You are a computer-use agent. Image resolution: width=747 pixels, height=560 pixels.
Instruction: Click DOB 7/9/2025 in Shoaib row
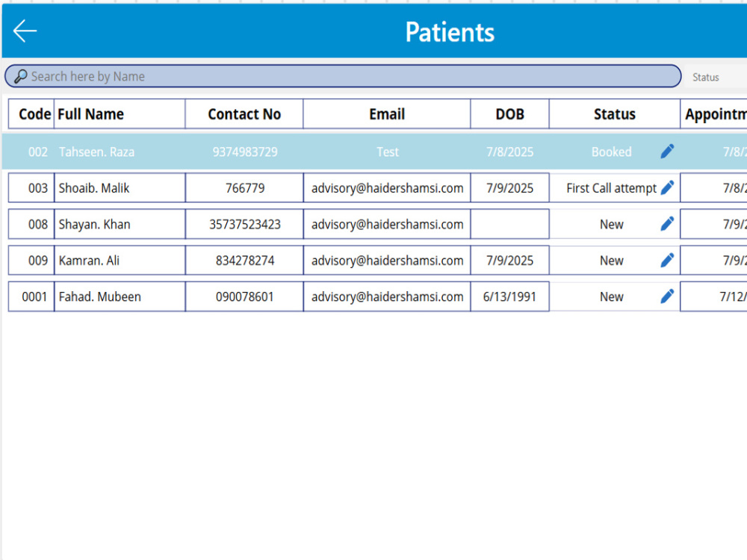pos(509,188)
